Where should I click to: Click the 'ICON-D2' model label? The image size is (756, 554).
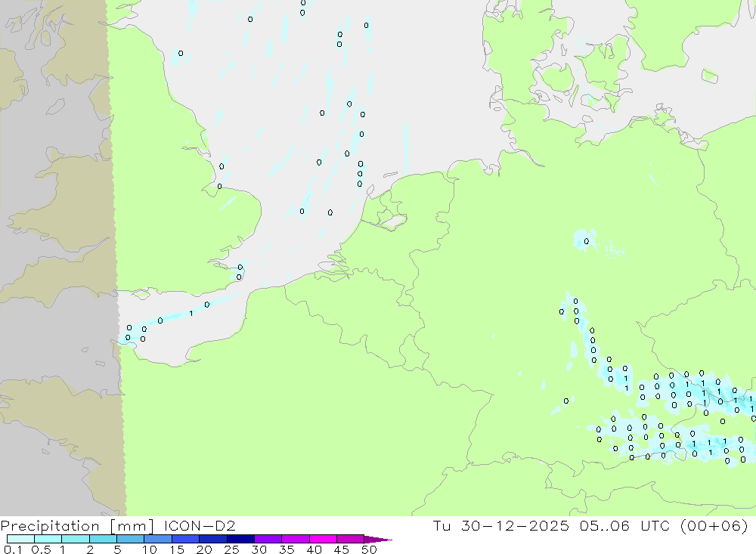pyautogui.click(x=200, y=525)
